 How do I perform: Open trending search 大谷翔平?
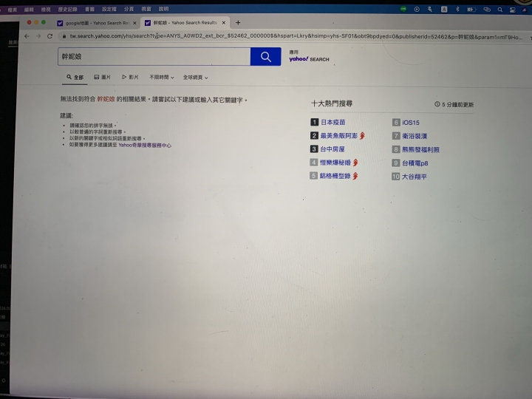tap(414, 177)
